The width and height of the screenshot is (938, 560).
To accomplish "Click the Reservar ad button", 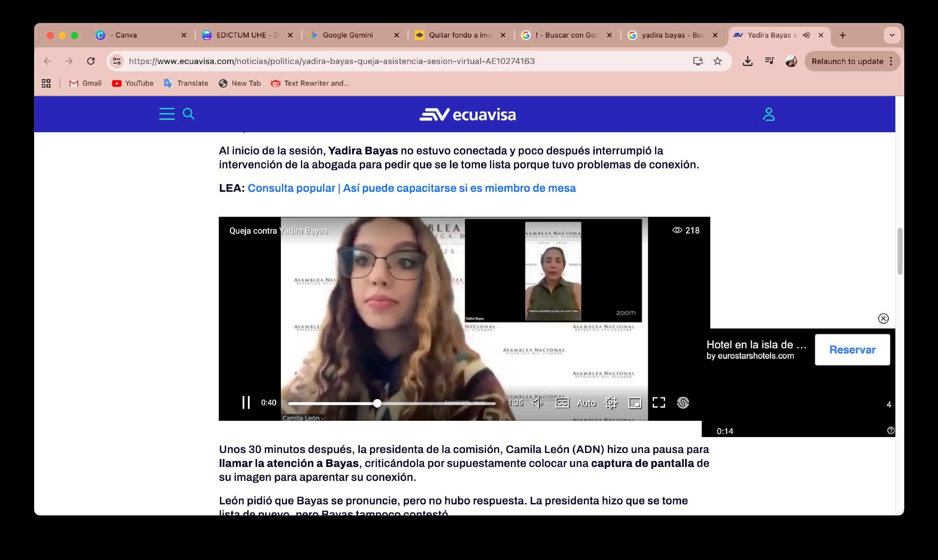I will [x=852, y=350].
